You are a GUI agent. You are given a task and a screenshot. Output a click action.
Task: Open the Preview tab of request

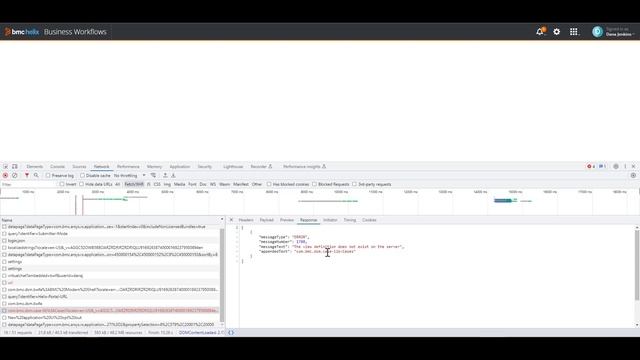click(287, 220)
